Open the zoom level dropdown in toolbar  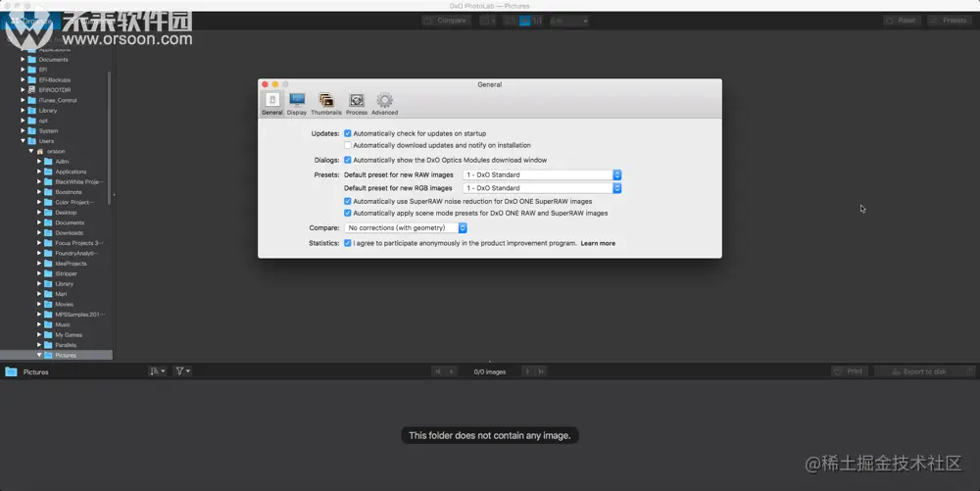(x=568, y=21)
